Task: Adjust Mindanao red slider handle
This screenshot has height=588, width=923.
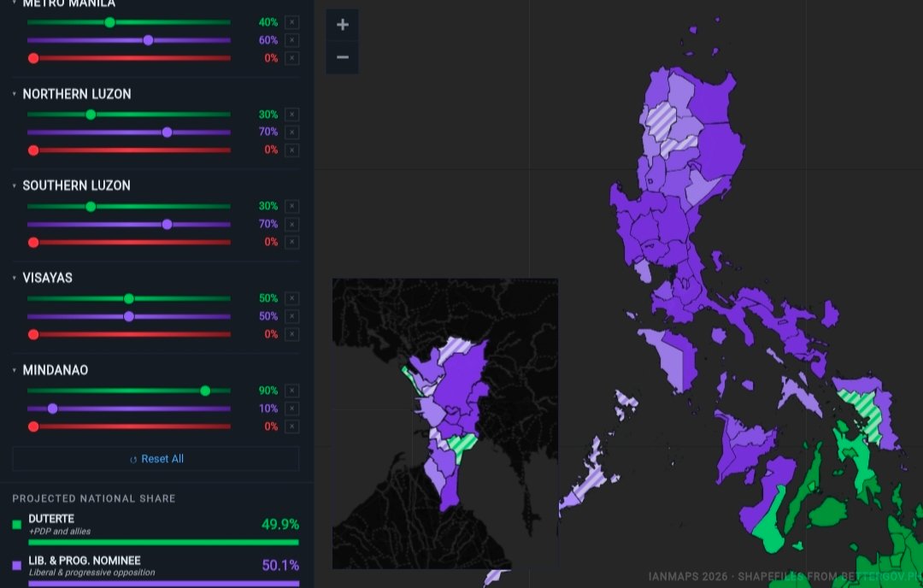Action: coord(33,426)
